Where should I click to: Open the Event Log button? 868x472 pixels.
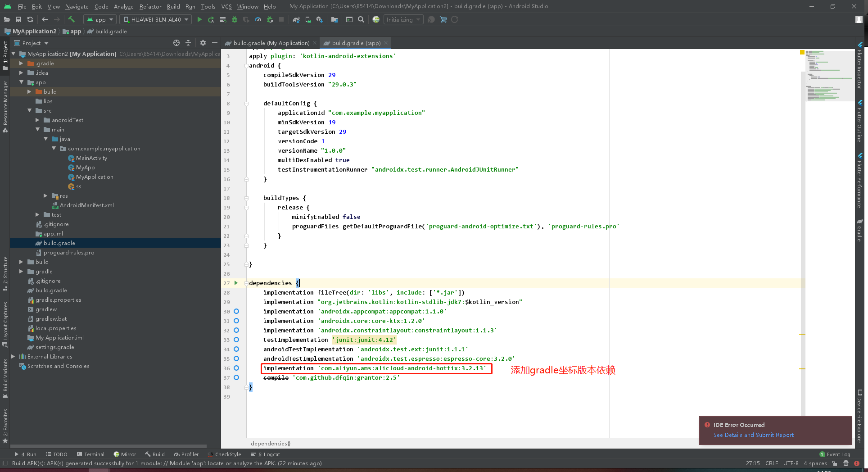click(835, 454)
